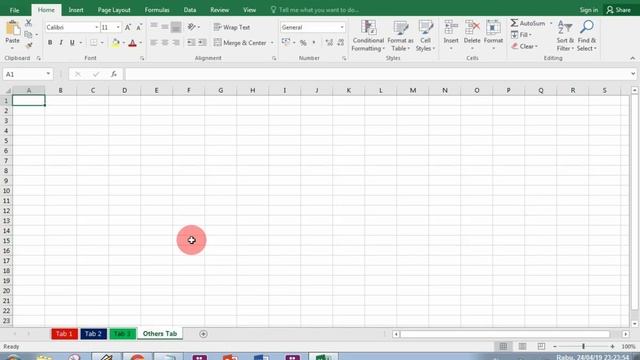Image resolution: width=640 pixels, height=360 pixels.
Task: Open the Insert ribbon tab
Action: [x=76, y=10]
